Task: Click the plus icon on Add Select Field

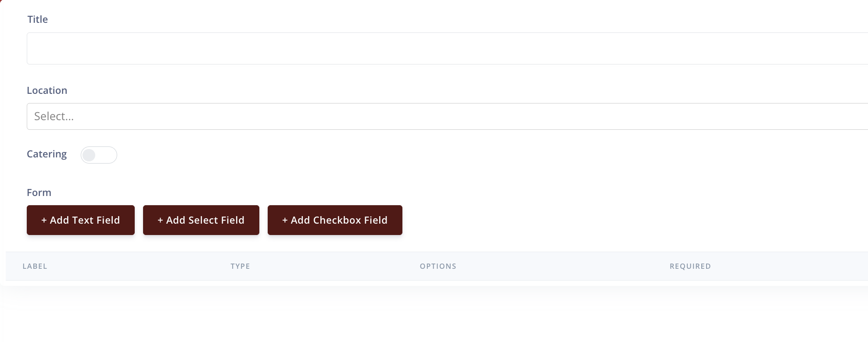Action: 160,221
